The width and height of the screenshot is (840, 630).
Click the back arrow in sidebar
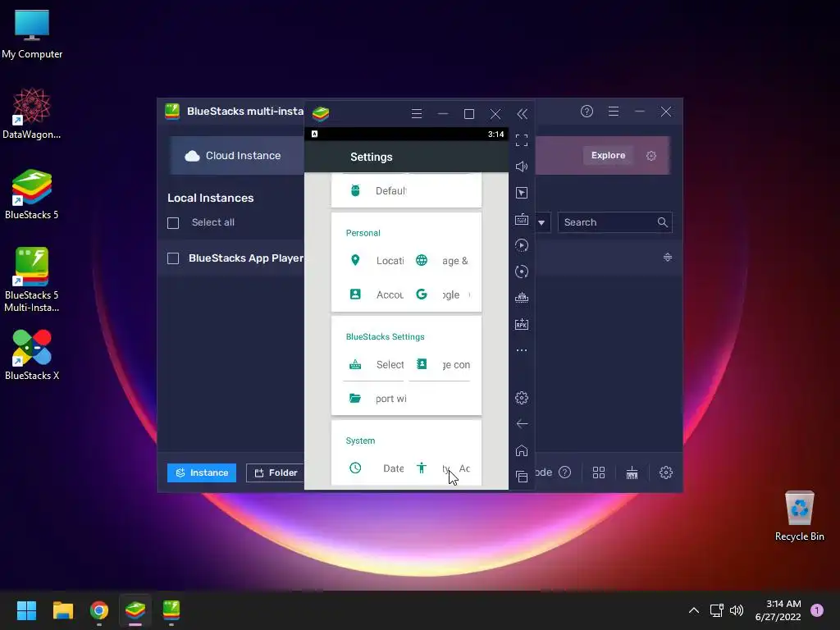[522, 424]
